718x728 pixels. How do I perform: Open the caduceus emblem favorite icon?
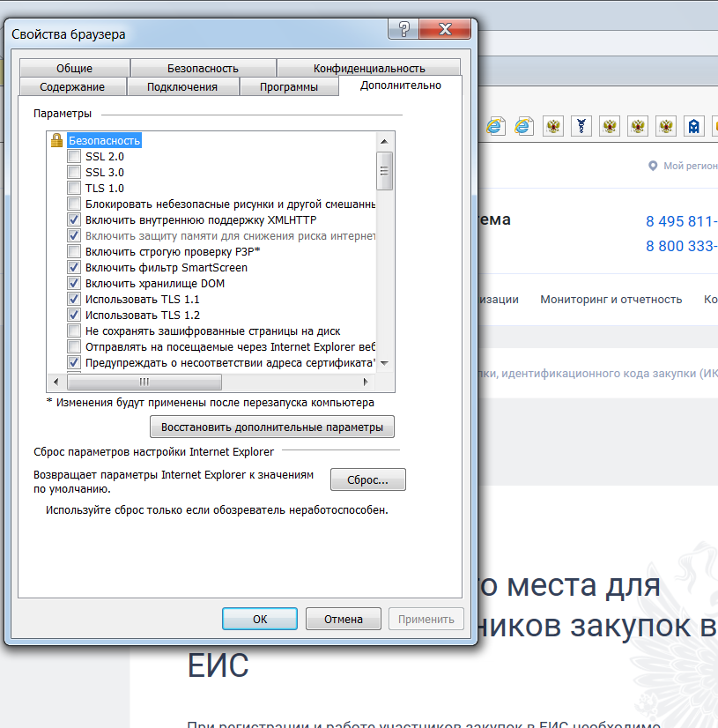pos(581,126)
